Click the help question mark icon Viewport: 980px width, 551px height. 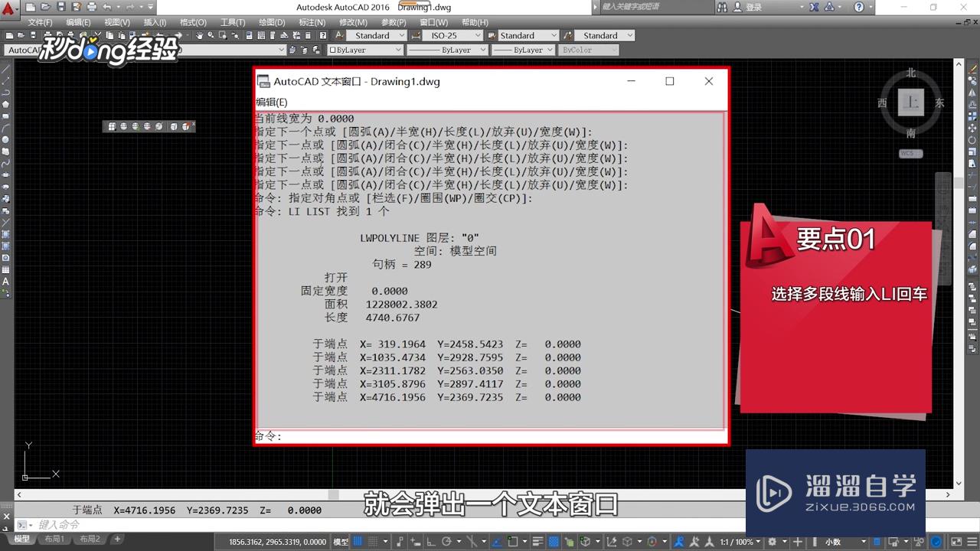tap(859, 7)
